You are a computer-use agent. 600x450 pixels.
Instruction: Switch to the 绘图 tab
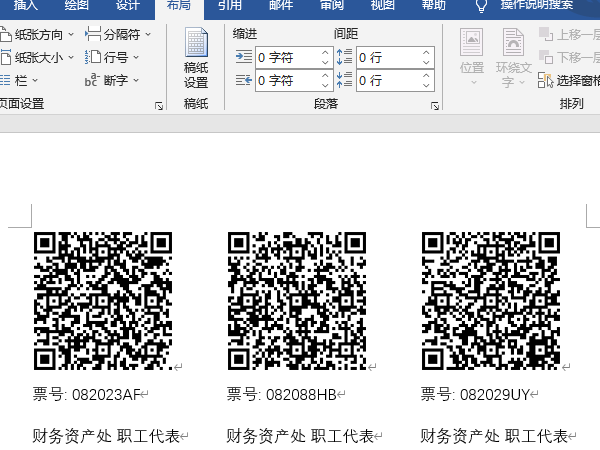tap(77, 5)
